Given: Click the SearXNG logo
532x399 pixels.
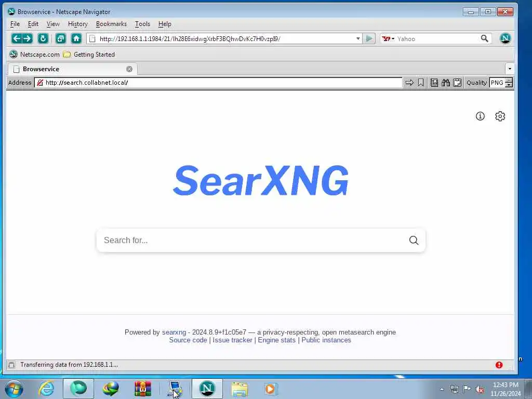Looking at the screenshot, I should click(x=261, y=180).
